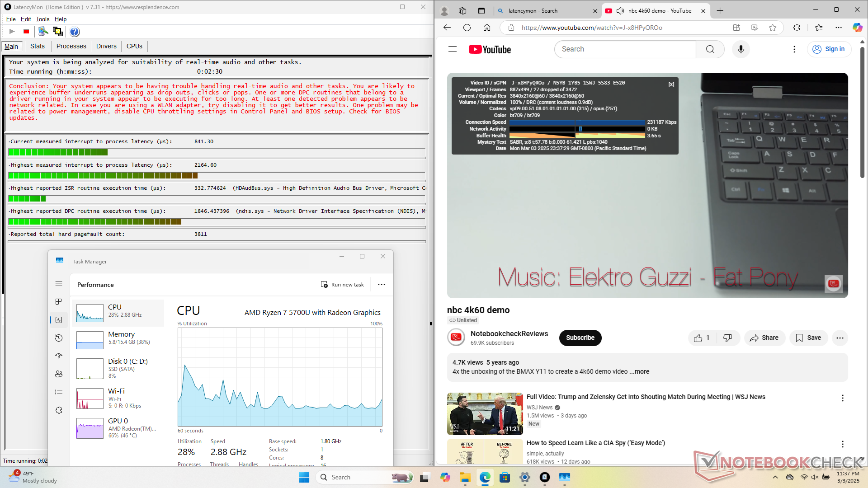Select CPU in Task Manager performance list
The height and width of the screenshot is (488, 868).
[118, 313]
